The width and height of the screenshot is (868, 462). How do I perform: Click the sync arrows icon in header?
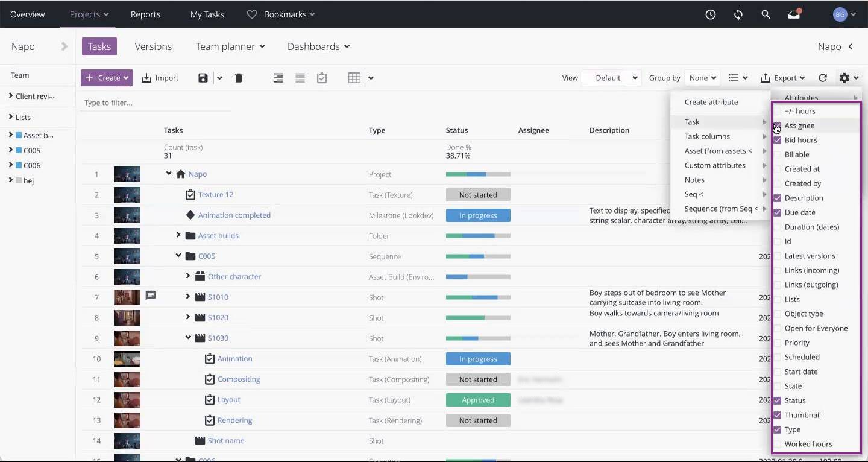click(738, 14)
